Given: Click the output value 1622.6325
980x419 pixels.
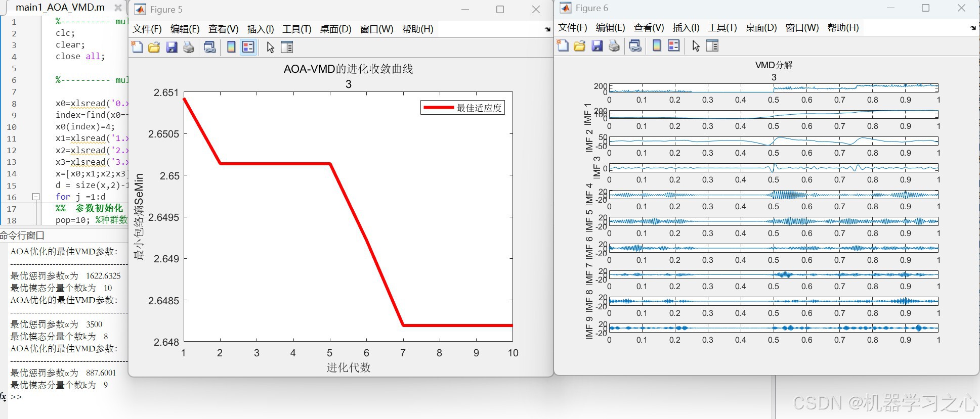Looking at the screenshot, I should click(x=103, y=275).
